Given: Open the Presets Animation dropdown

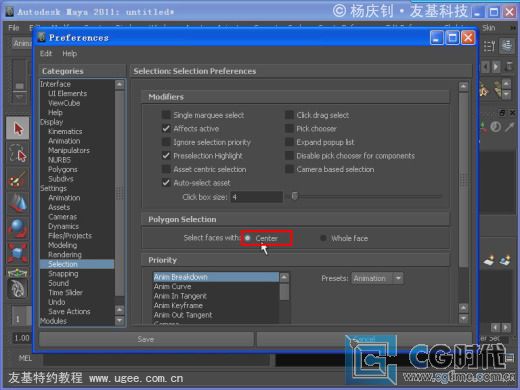Looking at the screenshot, I should (x=377, y=278).
